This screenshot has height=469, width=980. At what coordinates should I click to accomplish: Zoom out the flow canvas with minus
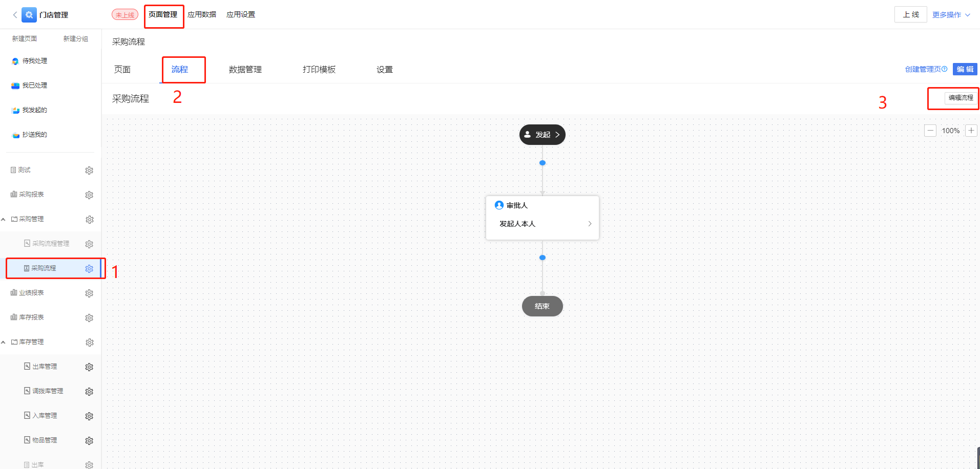tap(930, 131)
